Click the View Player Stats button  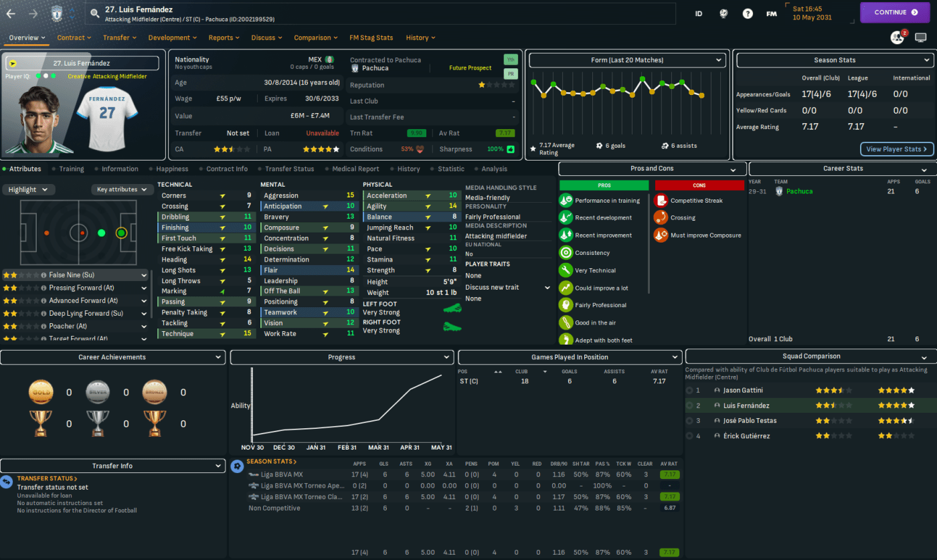896,149
